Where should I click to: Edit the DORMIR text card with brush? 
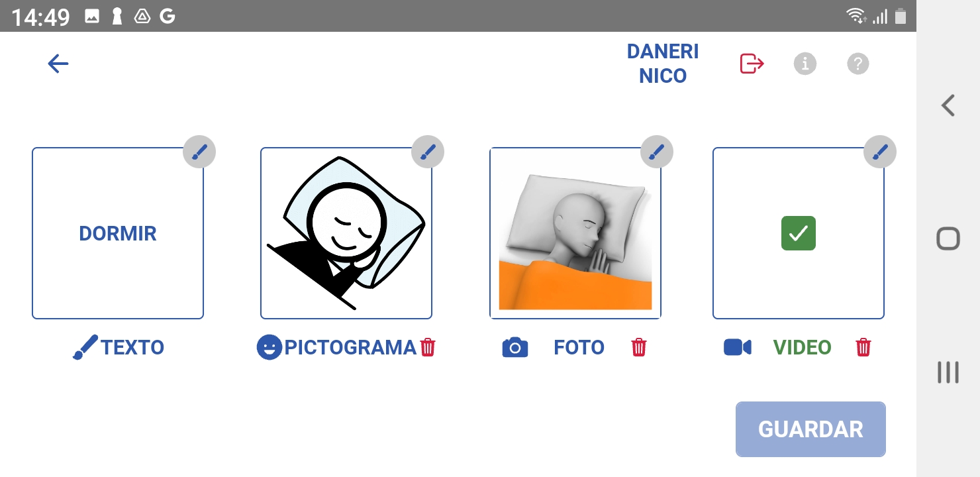tap(199, 152)
